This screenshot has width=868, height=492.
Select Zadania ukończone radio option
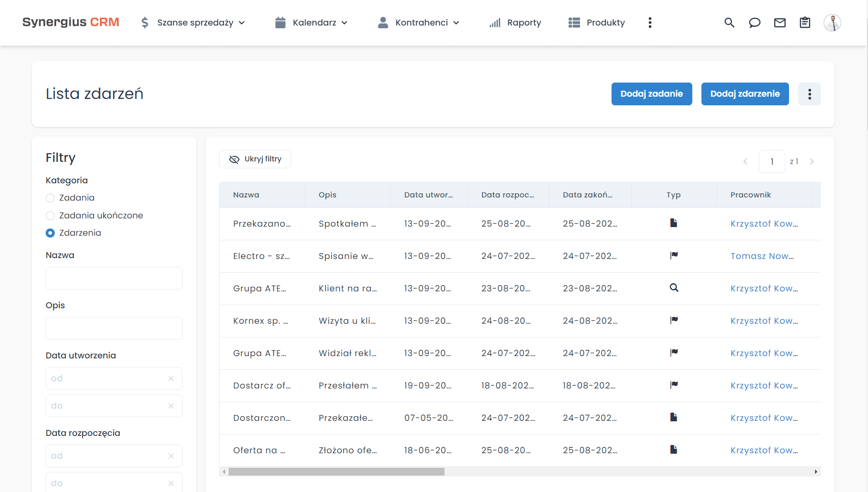click(50, 216)
